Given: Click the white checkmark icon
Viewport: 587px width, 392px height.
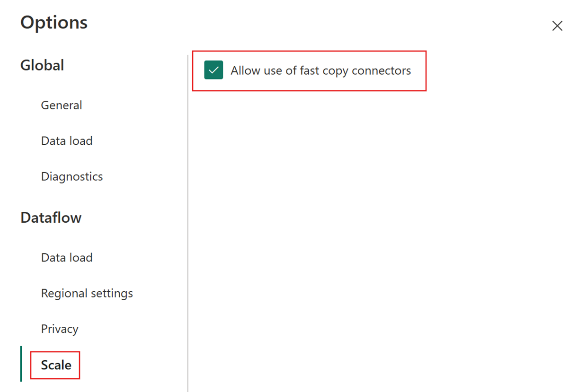Looking at the screenshot, I should coord(213,70).
